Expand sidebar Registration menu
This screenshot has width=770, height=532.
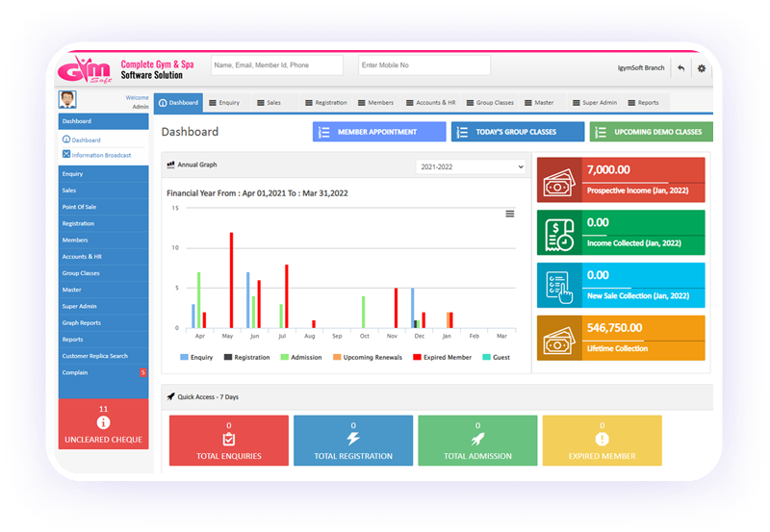[x=103, y=224]
